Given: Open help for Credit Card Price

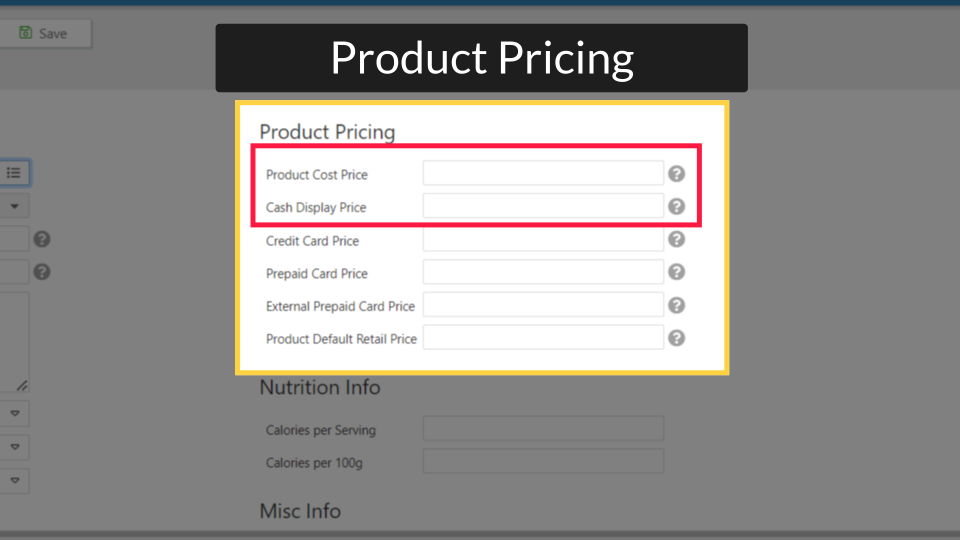Looking at the screenshot, I should tap(677, 239).
